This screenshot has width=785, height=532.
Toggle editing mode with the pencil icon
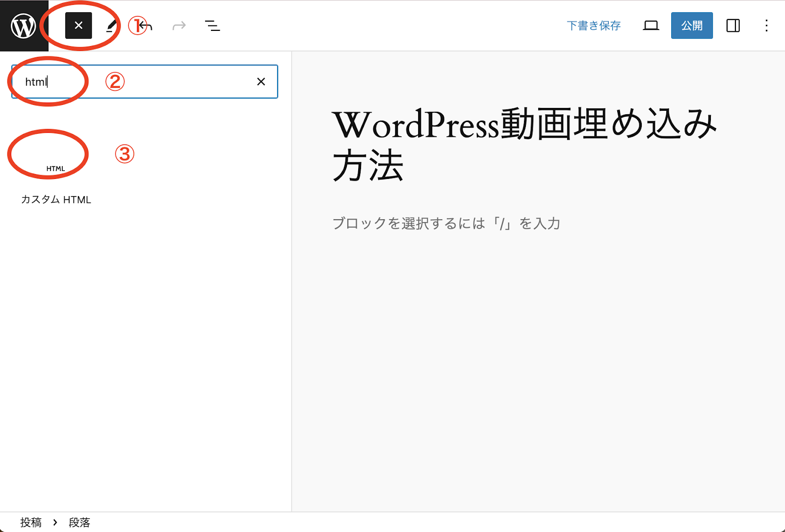pyautogui.click(x=112, y=25)
